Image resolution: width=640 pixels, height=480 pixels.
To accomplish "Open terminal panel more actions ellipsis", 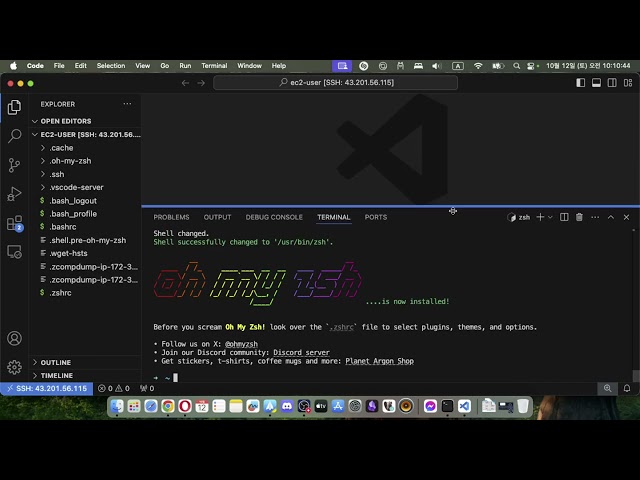I will pyautogui.click(x=595, y=217).
